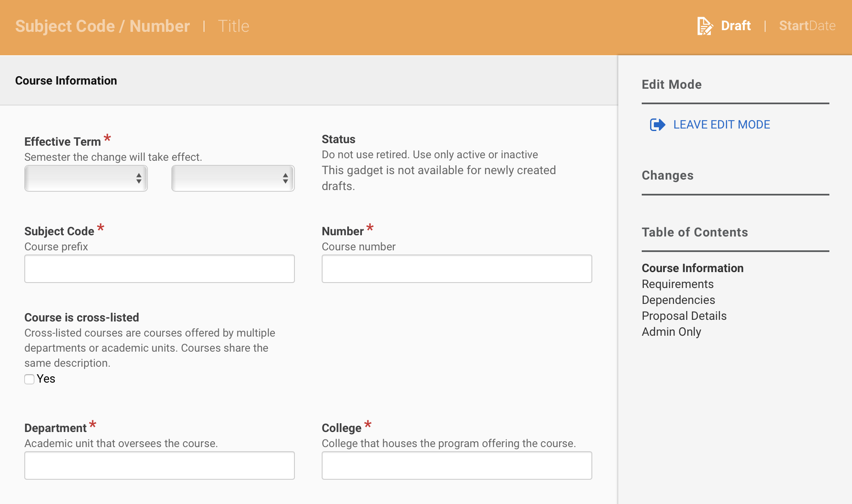The height and width of the screenshot is (504, 852).
Task: Jump to Proposal Details section
Action: pyautogui.click(x=684, y=316)
